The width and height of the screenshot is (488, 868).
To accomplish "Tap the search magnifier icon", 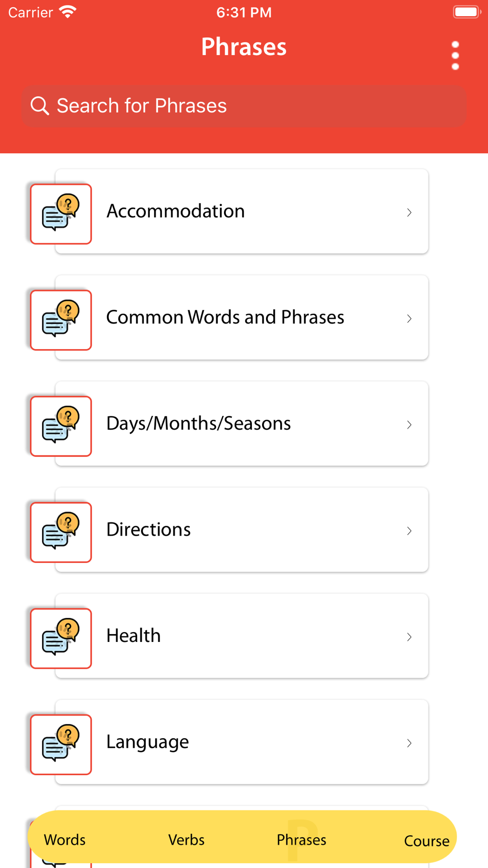I will coord(40,105).
